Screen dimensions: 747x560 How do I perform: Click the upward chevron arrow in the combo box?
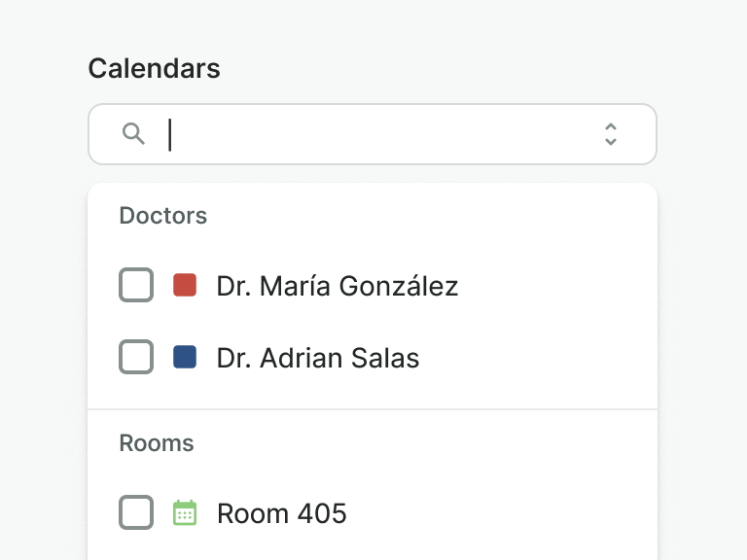[x=611, y=126]
